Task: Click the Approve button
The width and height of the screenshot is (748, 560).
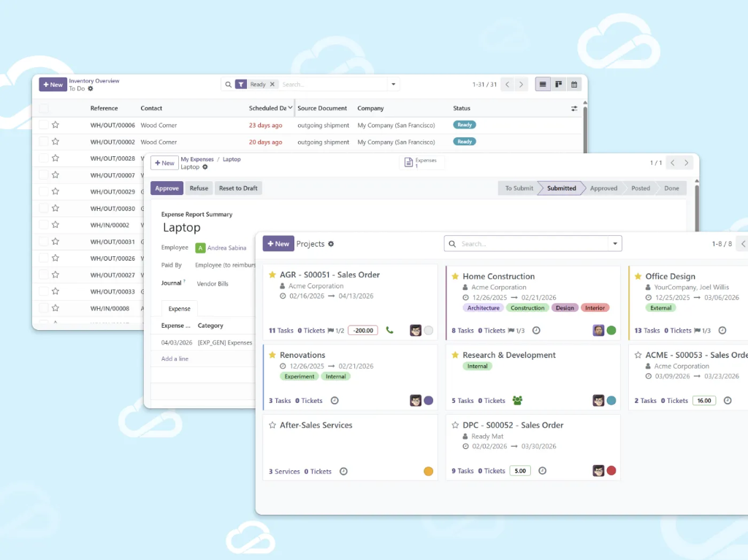Action: click(167, 188)
